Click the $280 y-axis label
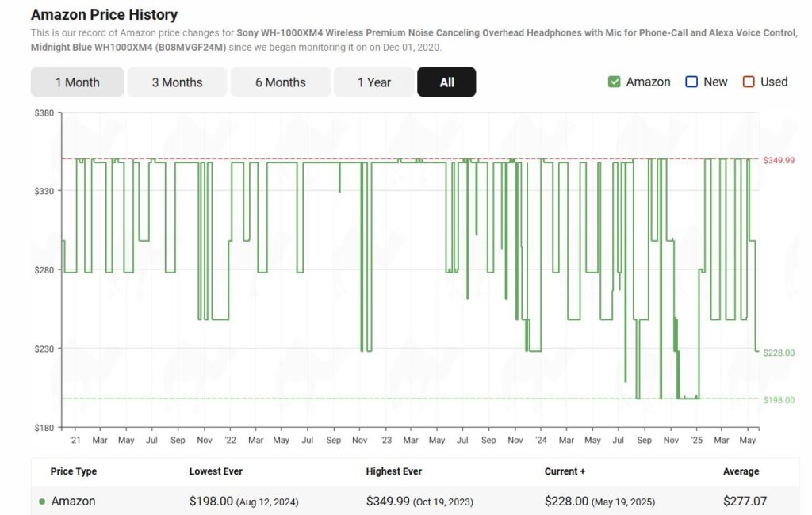The height and width of the screenshot is (515, 812). 44,270
